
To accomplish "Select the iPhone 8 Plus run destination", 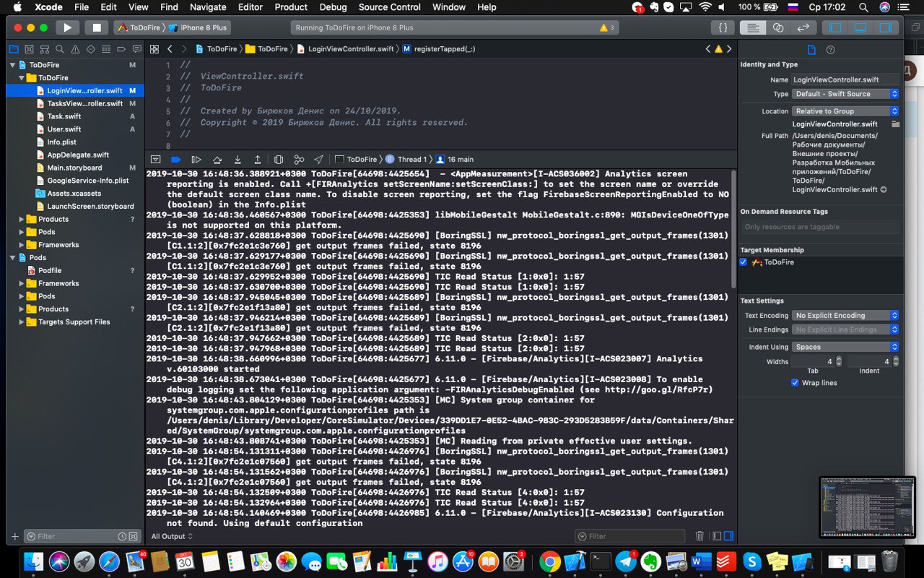I will (197, 27).
